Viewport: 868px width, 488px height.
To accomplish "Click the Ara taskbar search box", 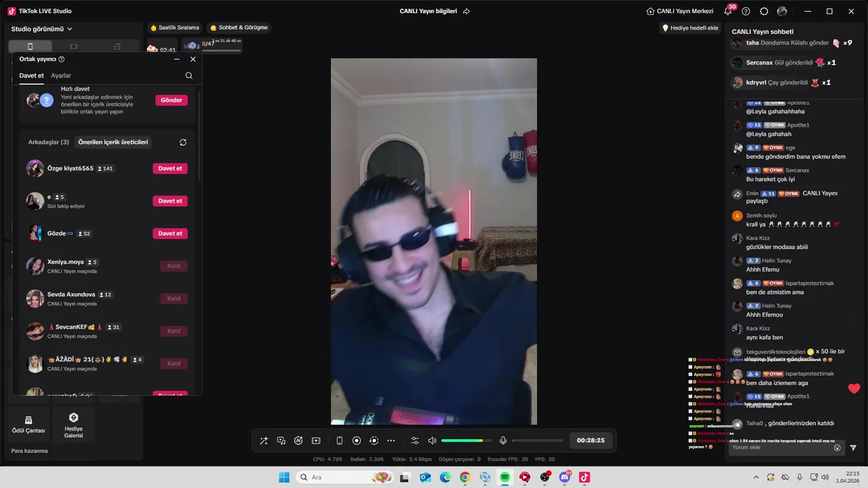I will (346, 477).
